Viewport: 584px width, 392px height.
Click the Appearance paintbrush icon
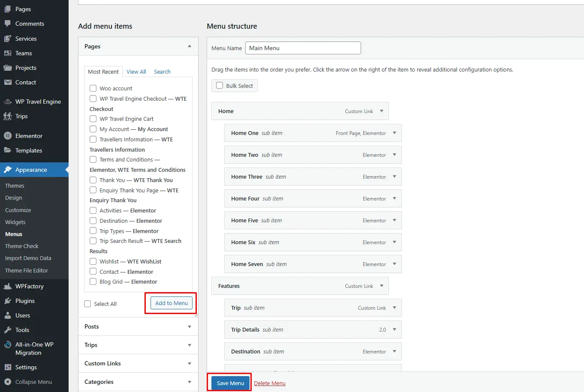click(x=8, y=170)
